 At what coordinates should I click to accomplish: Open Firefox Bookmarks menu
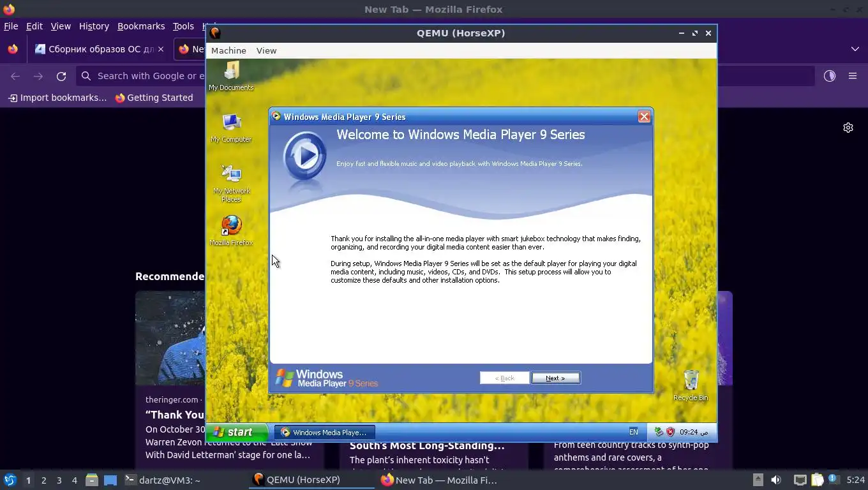[141, 26]
